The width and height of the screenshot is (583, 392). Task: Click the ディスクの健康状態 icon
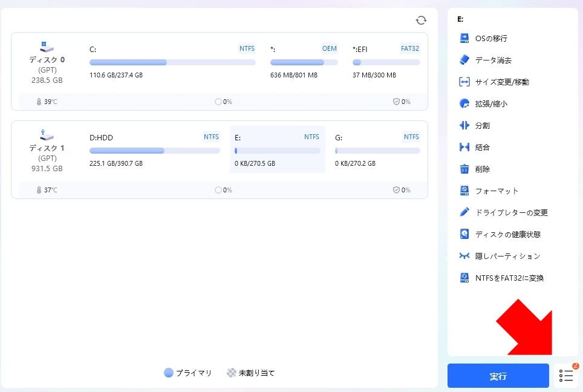464,234
